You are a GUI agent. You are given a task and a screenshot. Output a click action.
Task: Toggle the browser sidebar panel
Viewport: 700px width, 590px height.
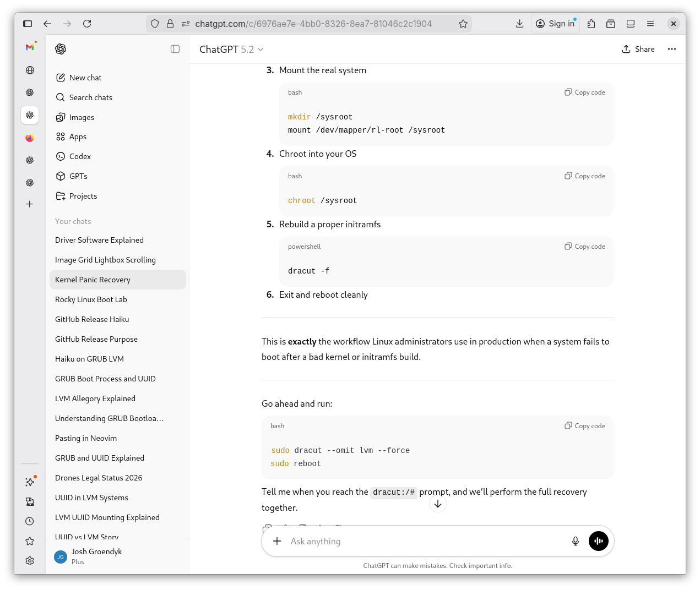pyautogui.click(x=28, y=24)
